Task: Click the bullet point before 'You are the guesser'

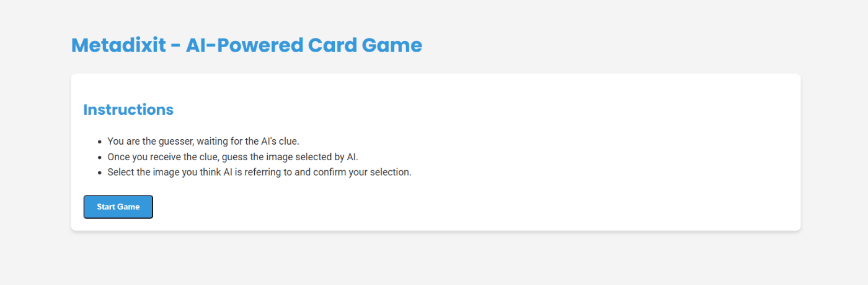Action: pyautogui.click(x=100, y=142)
